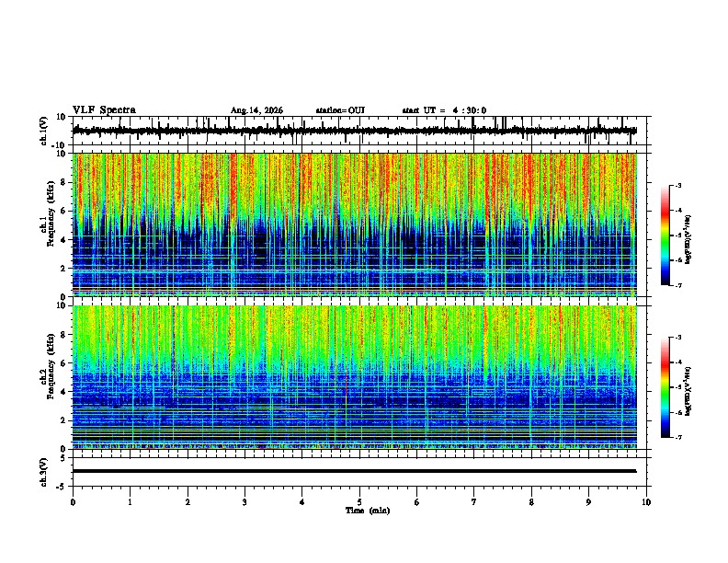The image size is (728, 563).
Task: Click time axis tick label "5"
Action: coord(359,502)
